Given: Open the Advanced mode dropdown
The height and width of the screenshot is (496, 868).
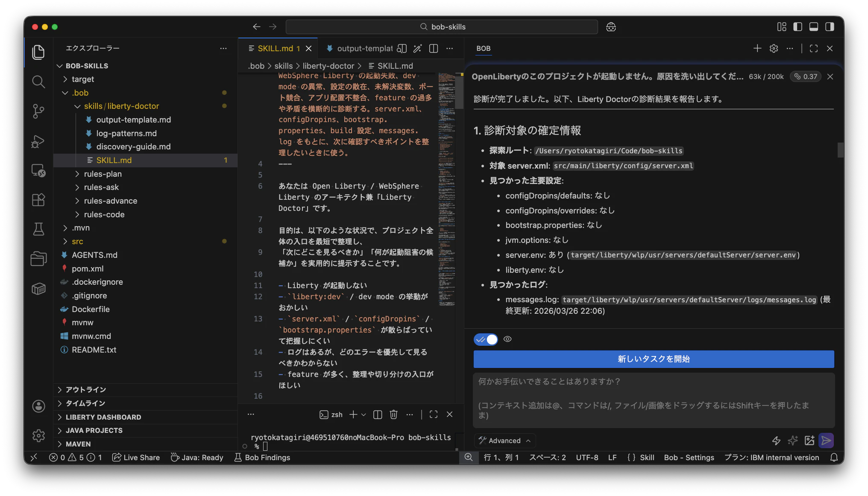Looking at the screenshot, I should pyautogui.click(x=504, y=441).
